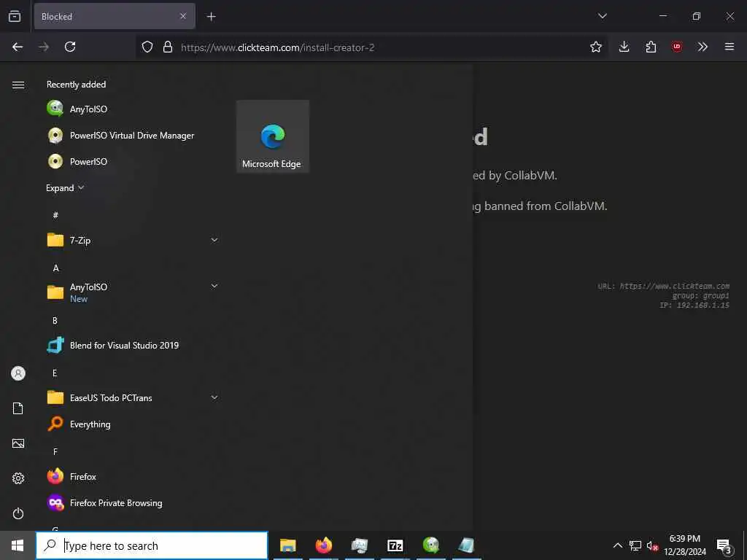Screen dimensions: 747x560
Task: Open the user account icon
Action: pos(18,373)
